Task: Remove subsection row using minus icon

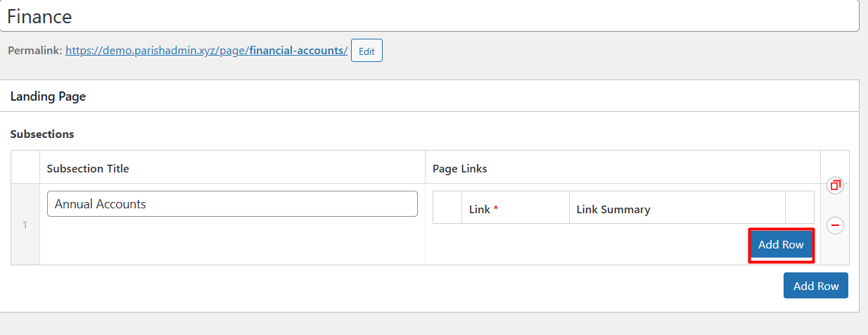Action: click(835, 225)
